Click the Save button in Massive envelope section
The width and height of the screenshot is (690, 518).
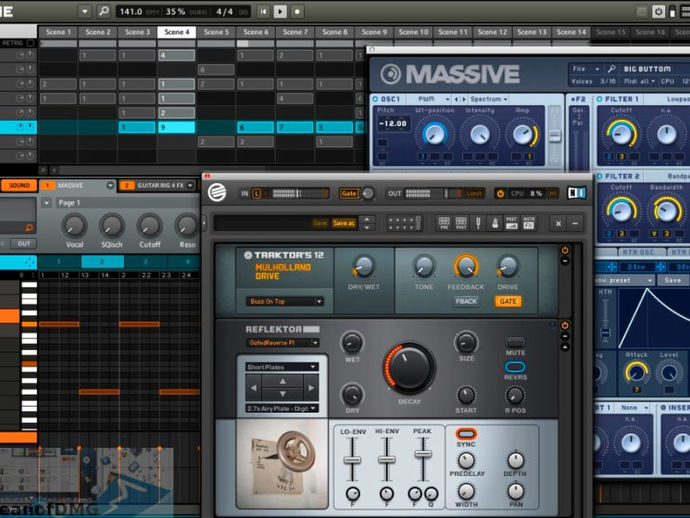(x=672, y=280)
